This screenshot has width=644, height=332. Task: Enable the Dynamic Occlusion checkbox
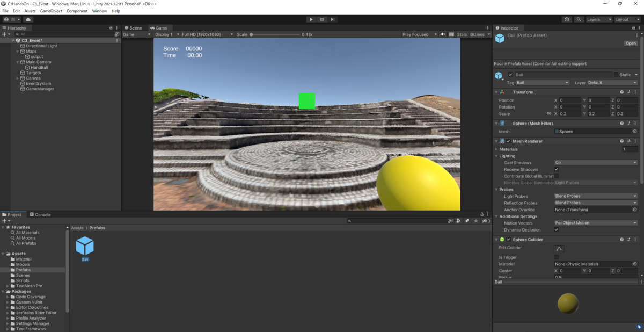[557, 229]
